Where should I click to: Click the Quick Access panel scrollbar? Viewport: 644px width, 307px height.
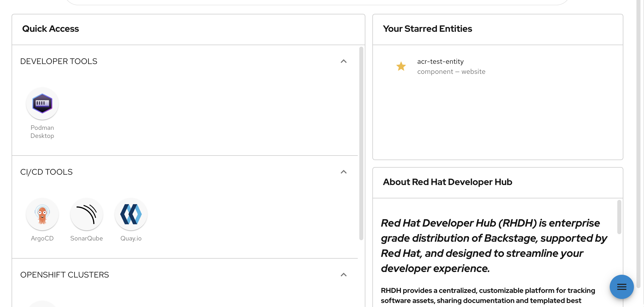361,144
